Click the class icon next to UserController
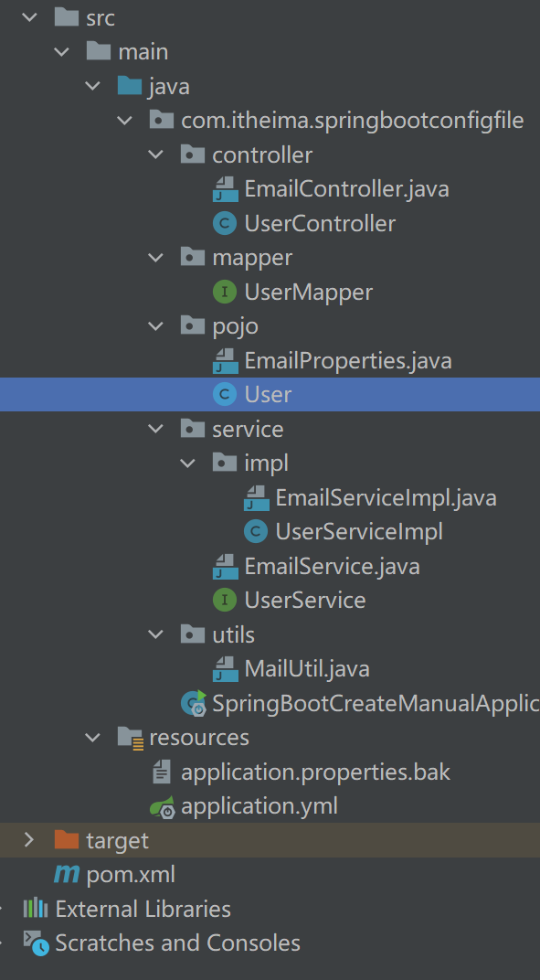This screenshot has height=980, width=540. [x=225, y=223]
